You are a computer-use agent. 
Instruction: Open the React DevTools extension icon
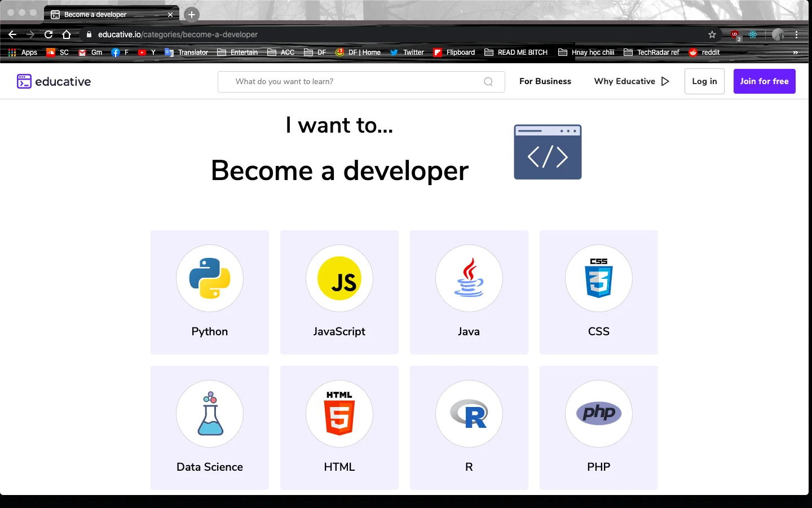(x=753, y=34)
